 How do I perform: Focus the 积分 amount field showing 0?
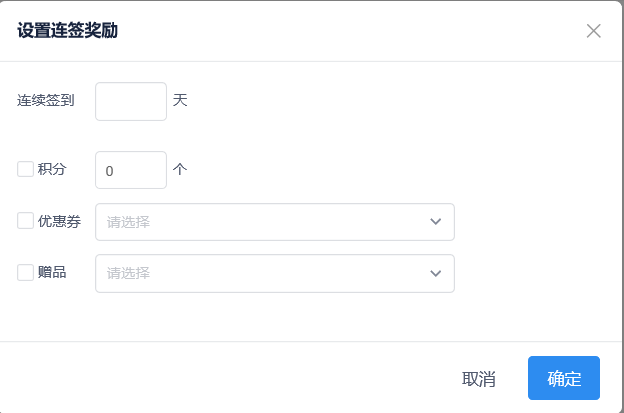pos(131,170)
